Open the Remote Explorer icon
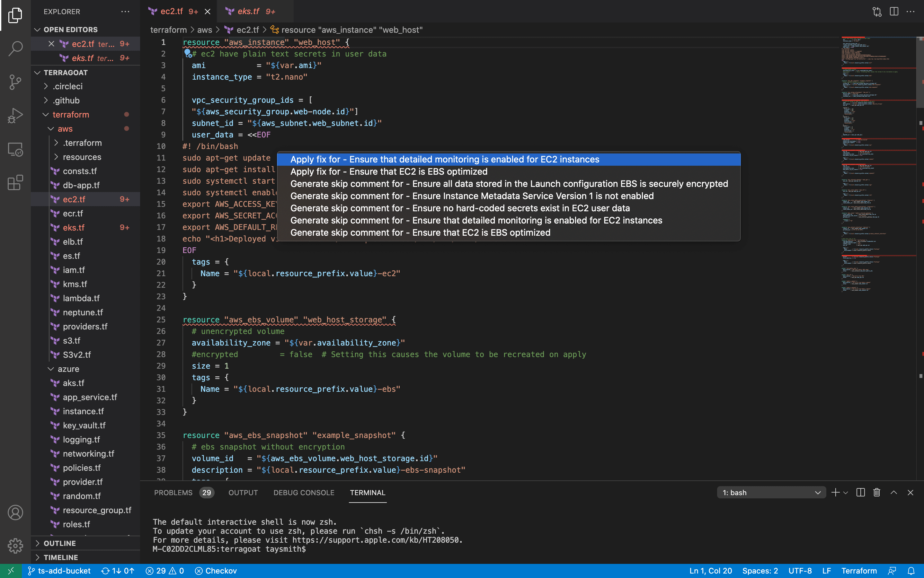This screenshot has height=578, width=924. tap(15, 149)
